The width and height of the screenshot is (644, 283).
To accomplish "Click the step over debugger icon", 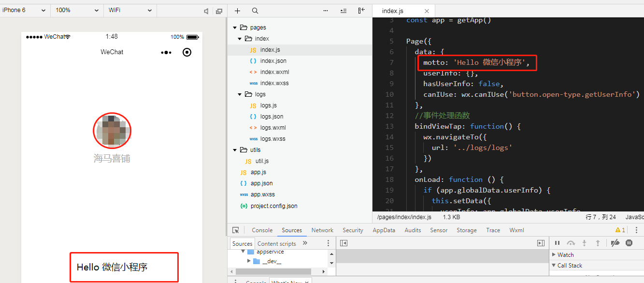I will pos(571,243).
